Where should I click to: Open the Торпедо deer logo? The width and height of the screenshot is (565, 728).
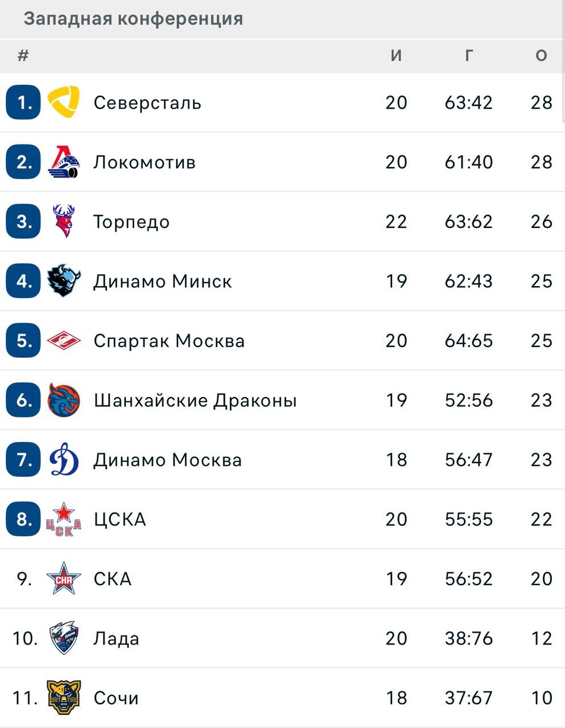pos(63,221)
